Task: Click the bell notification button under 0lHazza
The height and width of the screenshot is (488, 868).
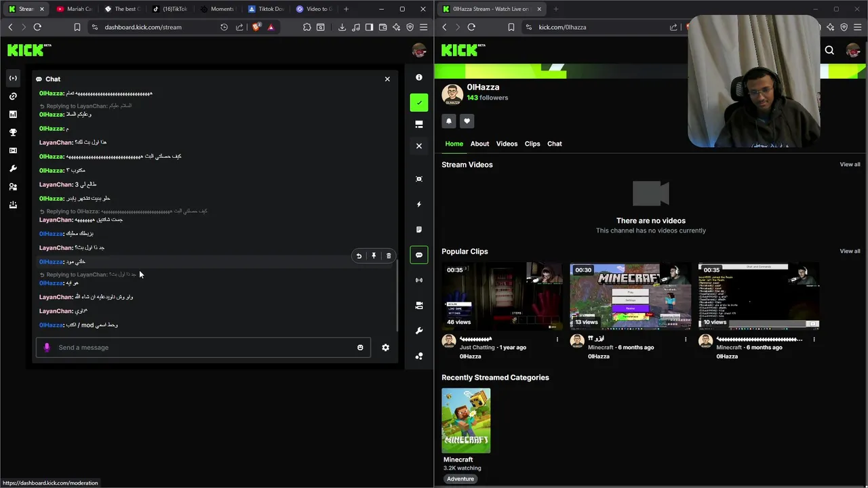Action: [449, 121]
